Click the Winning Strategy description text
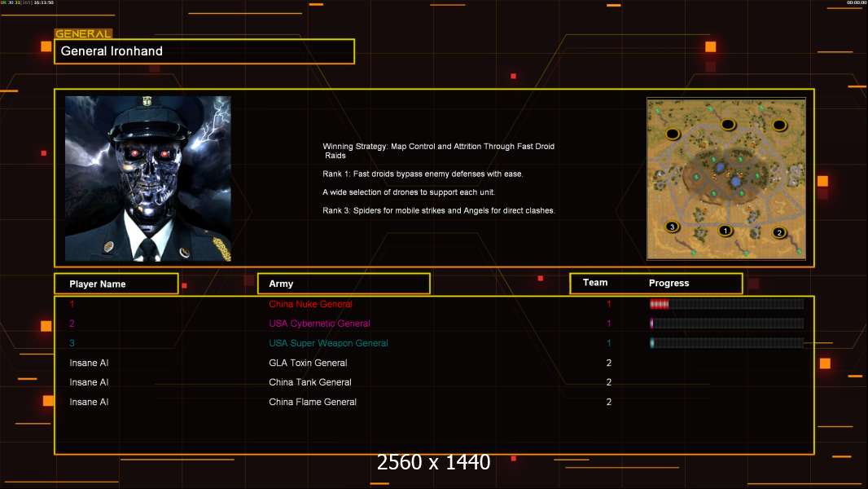 pos(438,151)
